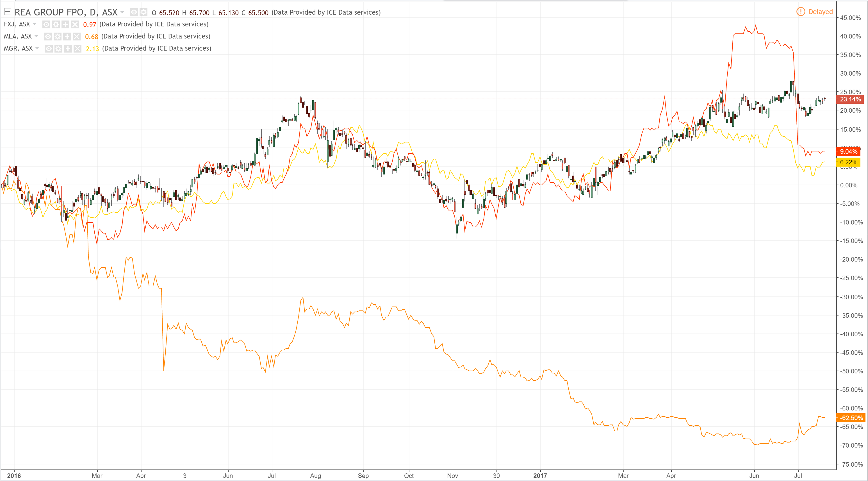The width and height of the screenshot is (868, 481).
Task: Open the MGR, ASX dropdown arrow
Action: [x=37, y=48]
